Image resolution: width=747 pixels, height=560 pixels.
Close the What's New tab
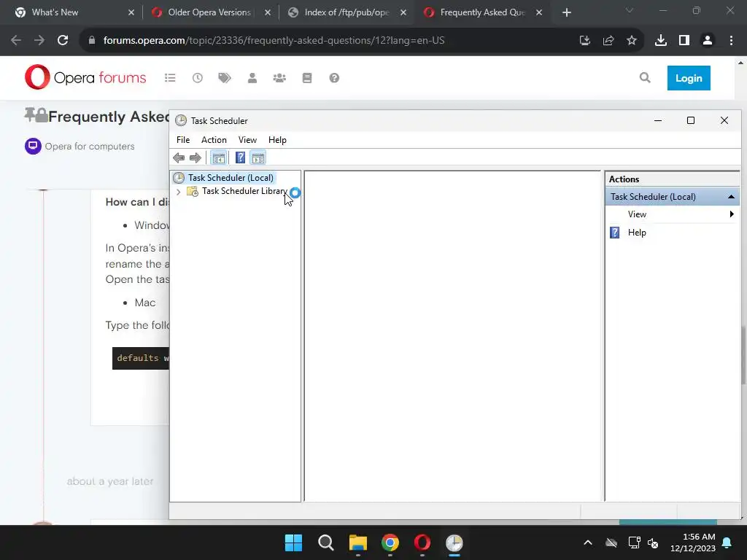click(x=131, y=12)
